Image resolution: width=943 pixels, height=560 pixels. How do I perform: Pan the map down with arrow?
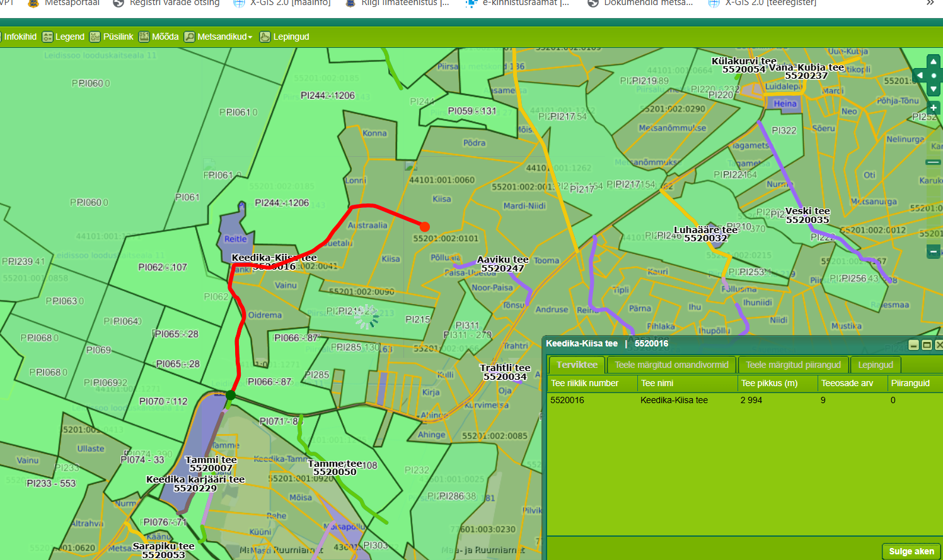click(934, 89)
